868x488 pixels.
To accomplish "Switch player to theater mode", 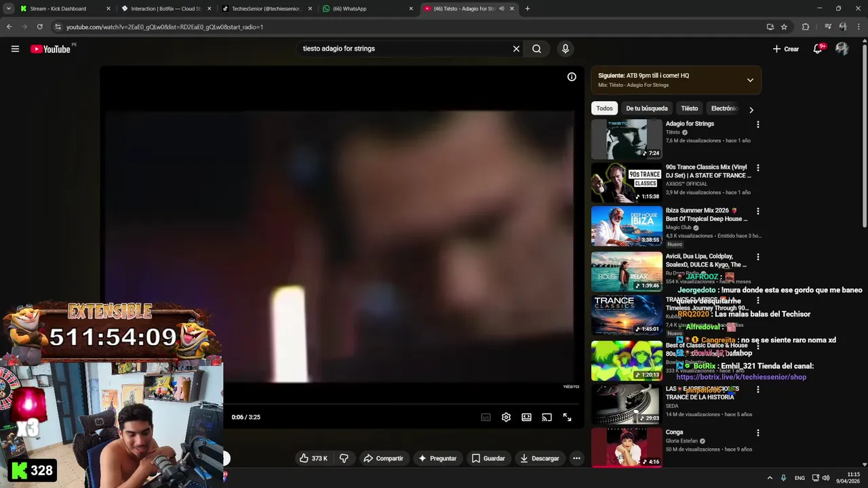I will pyautogui.click(x=526, y=418).
